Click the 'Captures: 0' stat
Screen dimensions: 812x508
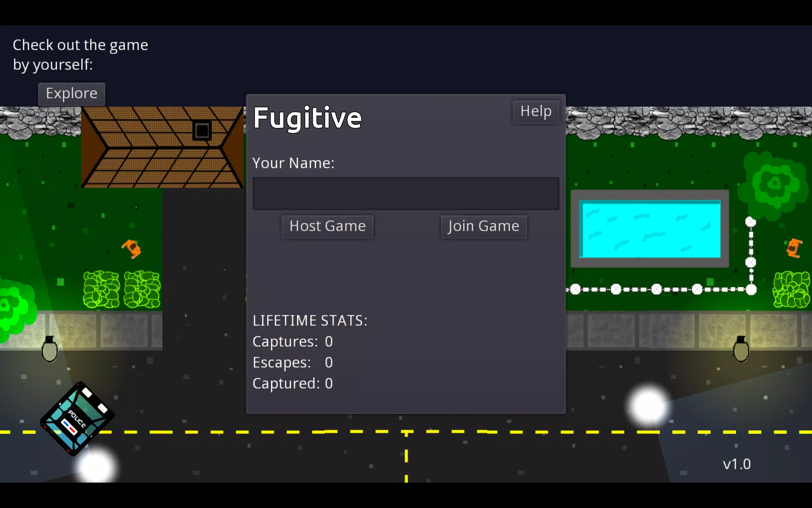pyautogui.click(x=292, y=342)
